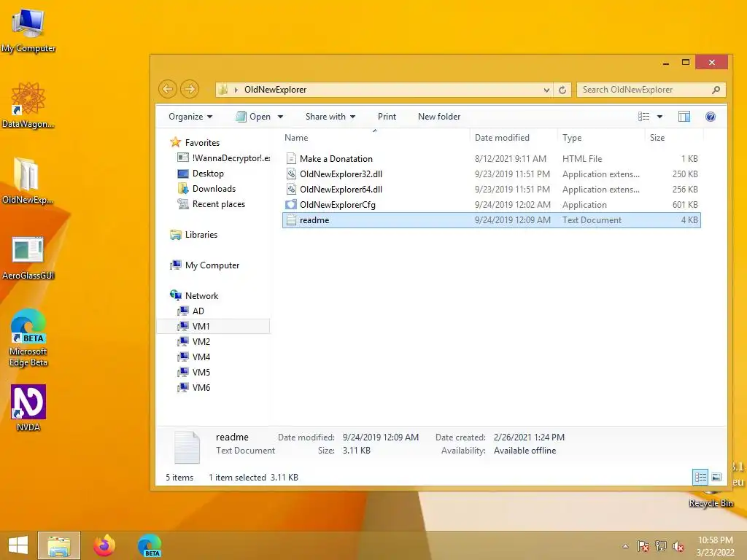
Task: Open the Share with dropdown
Action: click(x=330, y=117)
